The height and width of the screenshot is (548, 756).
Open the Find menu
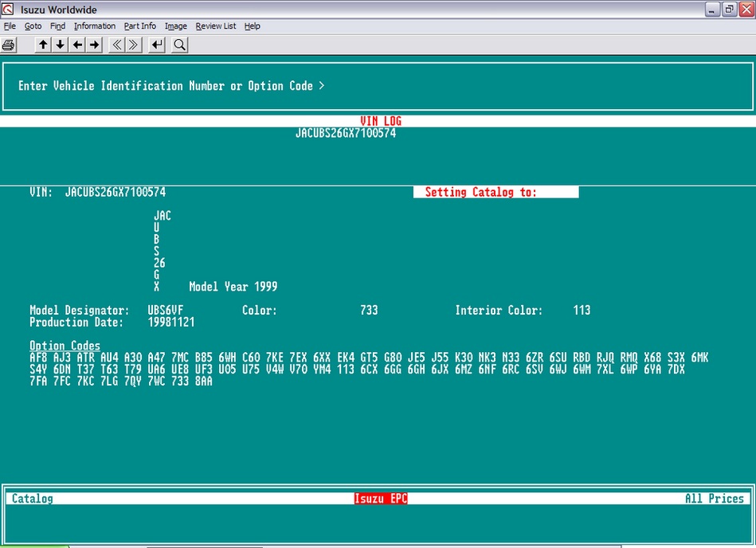click(57, 26)
